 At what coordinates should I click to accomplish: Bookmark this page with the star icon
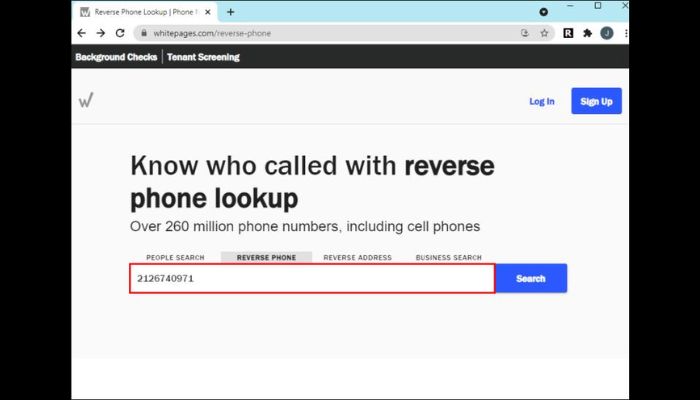click(544, 33)
